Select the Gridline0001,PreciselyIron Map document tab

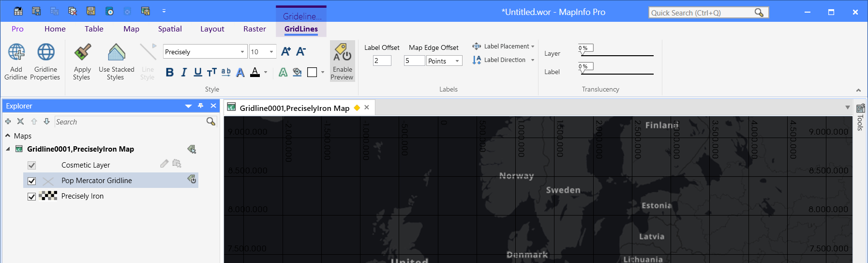(x=294, y=108)
